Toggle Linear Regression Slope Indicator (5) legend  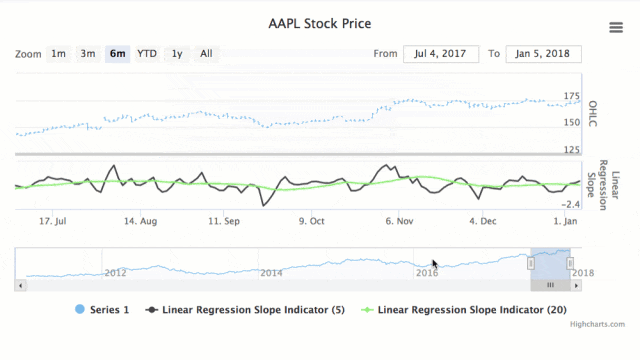245,310
